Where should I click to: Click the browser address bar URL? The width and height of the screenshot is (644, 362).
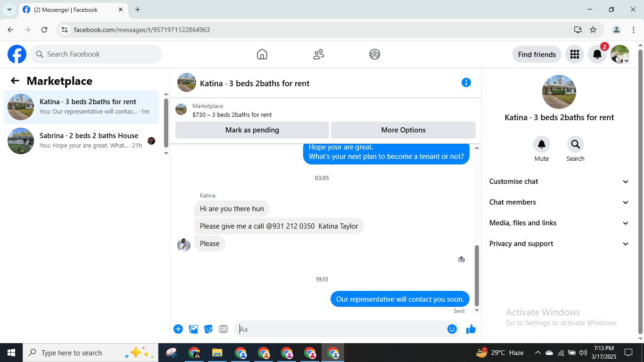[142, 30]
